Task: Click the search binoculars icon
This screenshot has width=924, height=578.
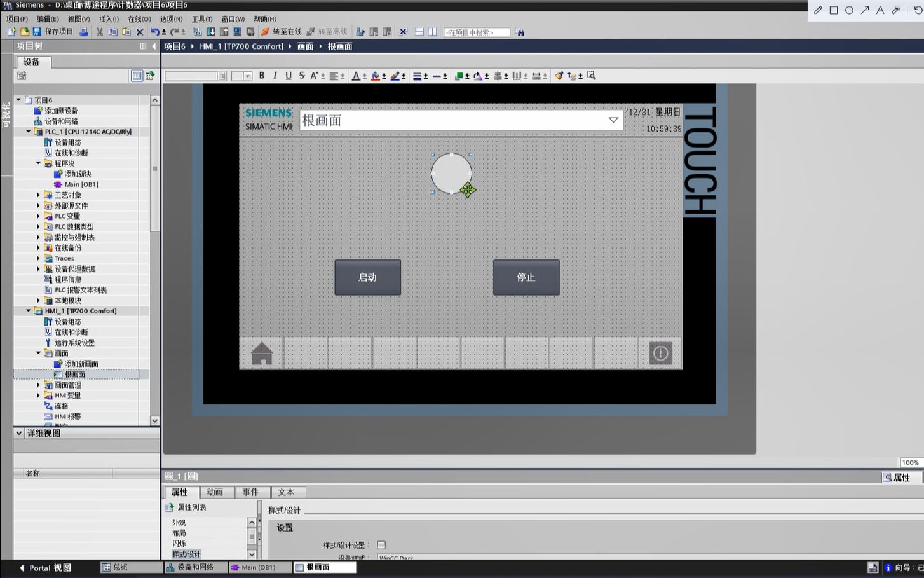Action: [x=520, y=32]
